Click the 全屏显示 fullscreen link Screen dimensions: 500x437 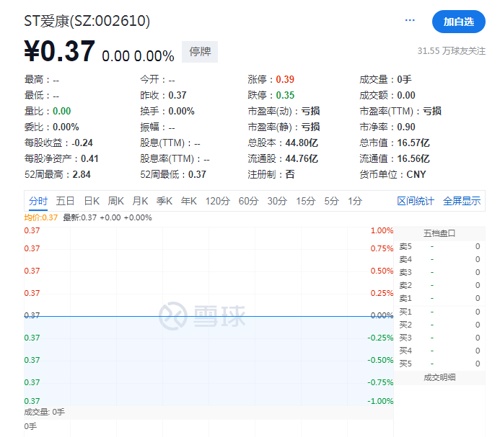tap(462, 201)
